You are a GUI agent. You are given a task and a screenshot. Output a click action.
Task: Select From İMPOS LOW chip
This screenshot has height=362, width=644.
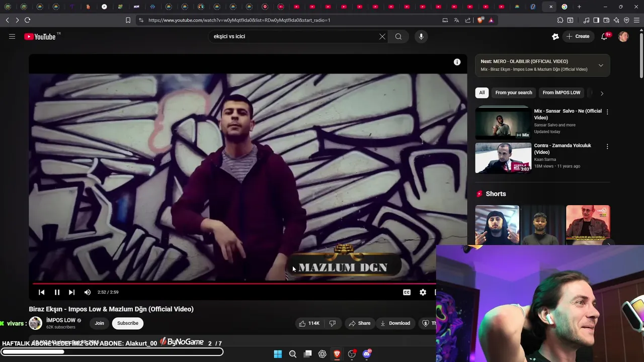[561, 93]
